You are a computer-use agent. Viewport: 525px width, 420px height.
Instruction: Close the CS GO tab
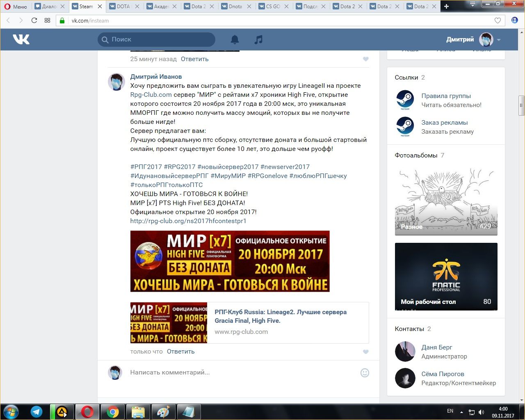click(286, 7)
